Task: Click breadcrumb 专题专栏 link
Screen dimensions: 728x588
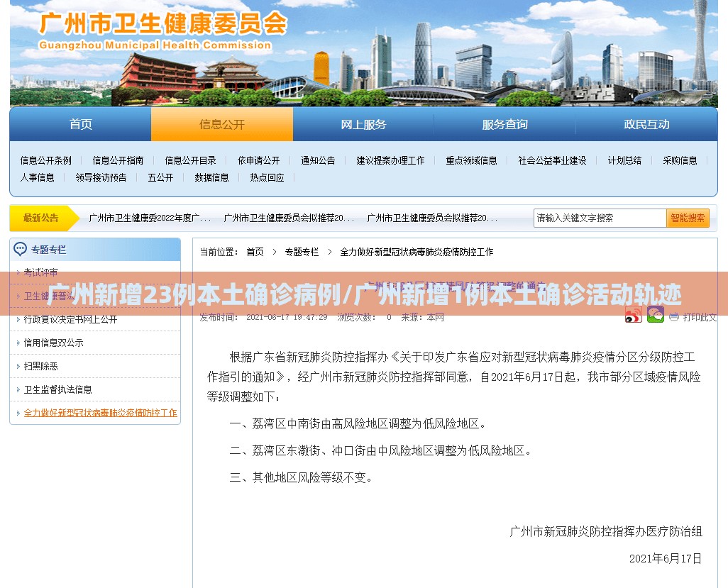Action: [x=302, y=252]
